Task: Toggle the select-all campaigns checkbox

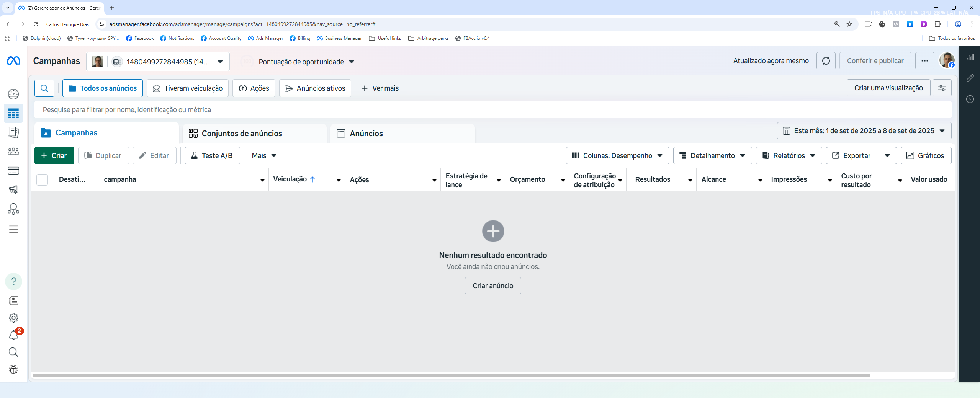Action: pos(42,179)
